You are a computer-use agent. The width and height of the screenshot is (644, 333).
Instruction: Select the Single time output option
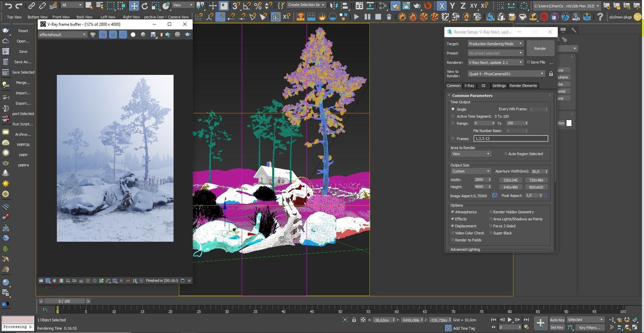coord(453,109)
